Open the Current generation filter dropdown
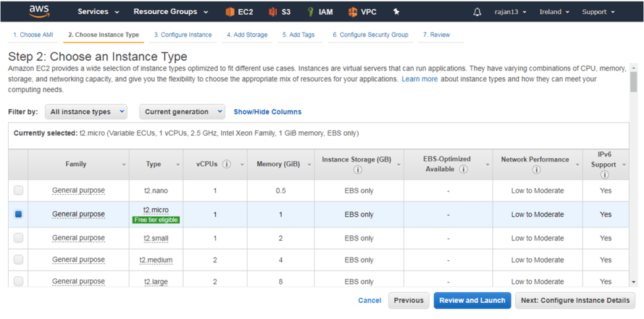The height and width of the screenshot is (319, 644). coord(182,112)
